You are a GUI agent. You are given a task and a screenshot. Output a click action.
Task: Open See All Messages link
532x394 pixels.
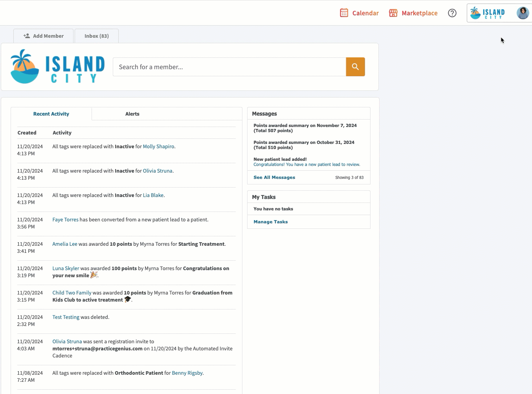tap(274, 177)
